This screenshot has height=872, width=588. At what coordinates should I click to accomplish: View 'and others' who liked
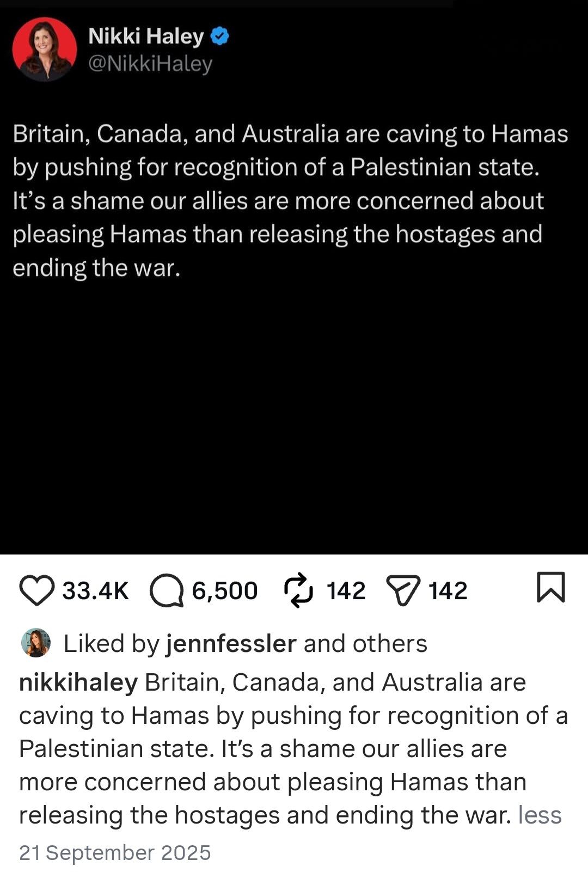tap(365, 643)
